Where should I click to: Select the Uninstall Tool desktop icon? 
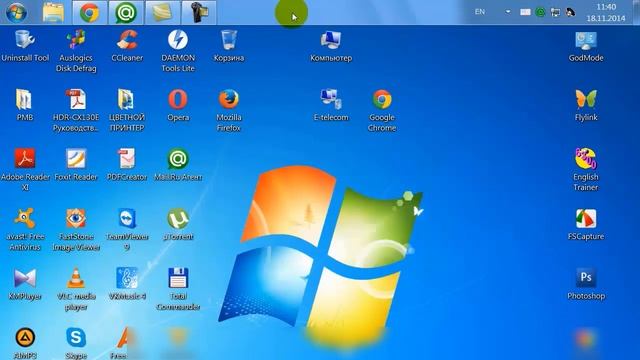pyautogui.click(x=25, y=46)
